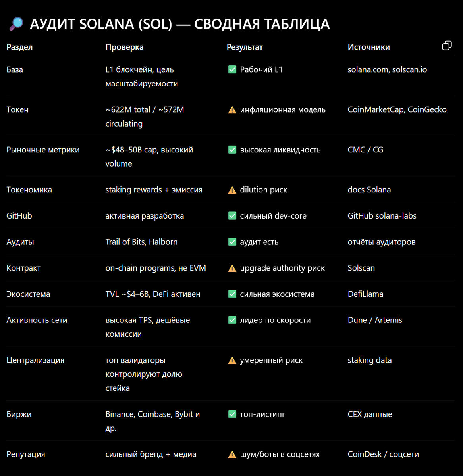This screenshot has width=463, height=476.
Task: Copy the table using the copy icon
Action: (x=447, y=46)
